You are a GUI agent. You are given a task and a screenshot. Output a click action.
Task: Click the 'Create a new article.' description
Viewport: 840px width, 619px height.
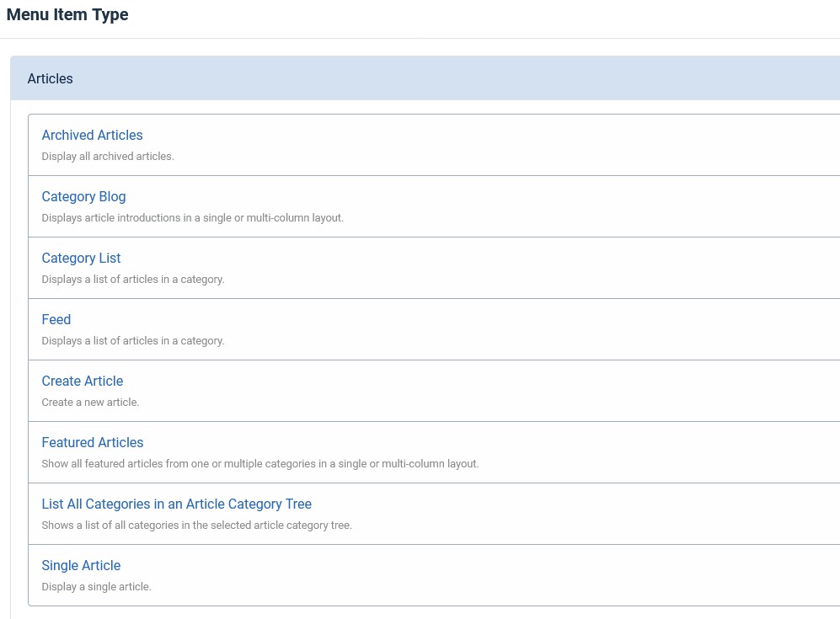[90, 402]
